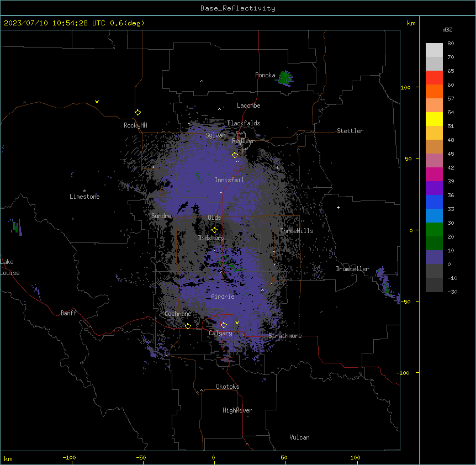This screenshot has width=476, height=465.
Task: Click the Drumheller label
Action: 352,269
